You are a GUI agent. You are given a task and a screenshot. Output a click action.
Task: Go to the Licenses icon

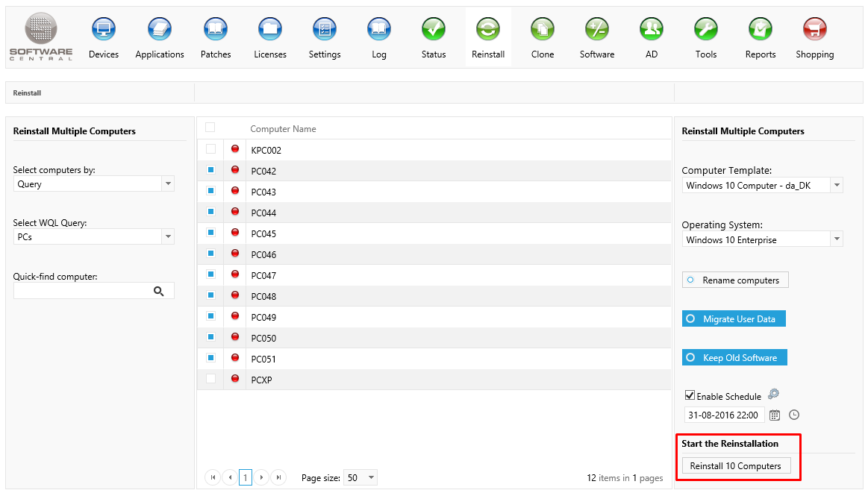coord(270,30)
